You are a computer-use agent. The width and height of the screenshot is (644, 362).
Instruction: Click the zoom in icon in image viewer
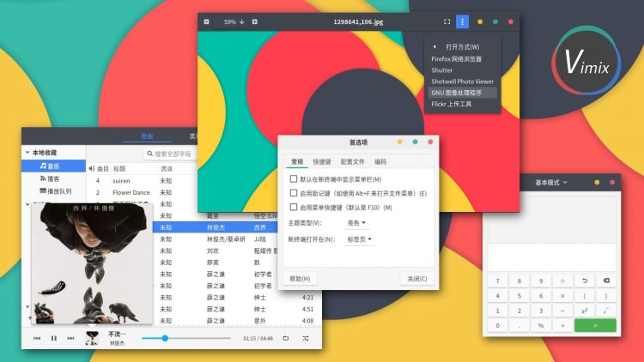pos(255,21)
